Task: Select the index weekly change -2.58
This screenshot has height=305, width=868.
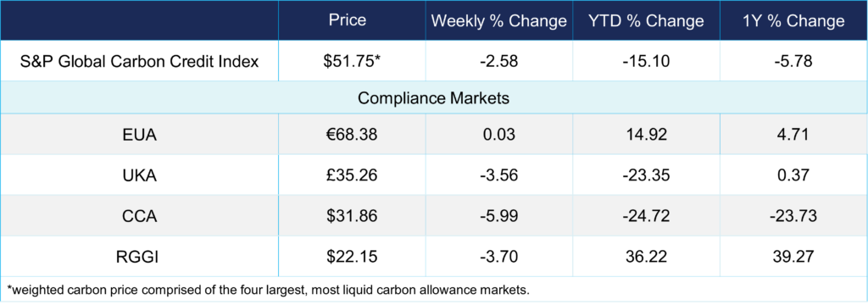Action: click(x=498, y=61)
